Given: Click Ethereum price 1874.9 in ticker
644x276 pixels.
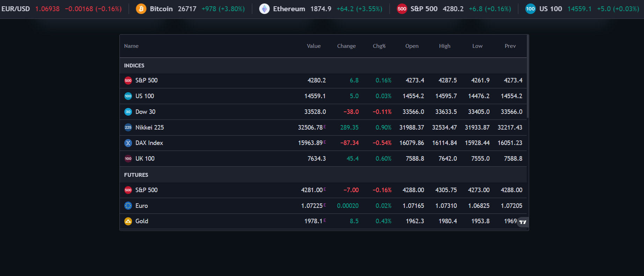Looking at the screenshot, I should 321,9.
